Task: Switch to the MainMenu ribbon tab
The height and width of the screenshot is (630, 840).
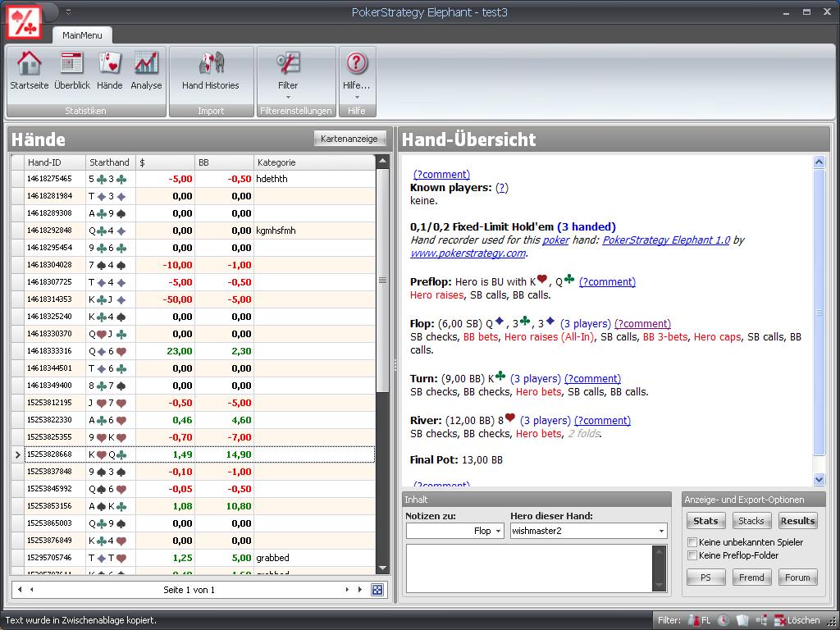Action: pyautogui.click(x=82, y=35)
